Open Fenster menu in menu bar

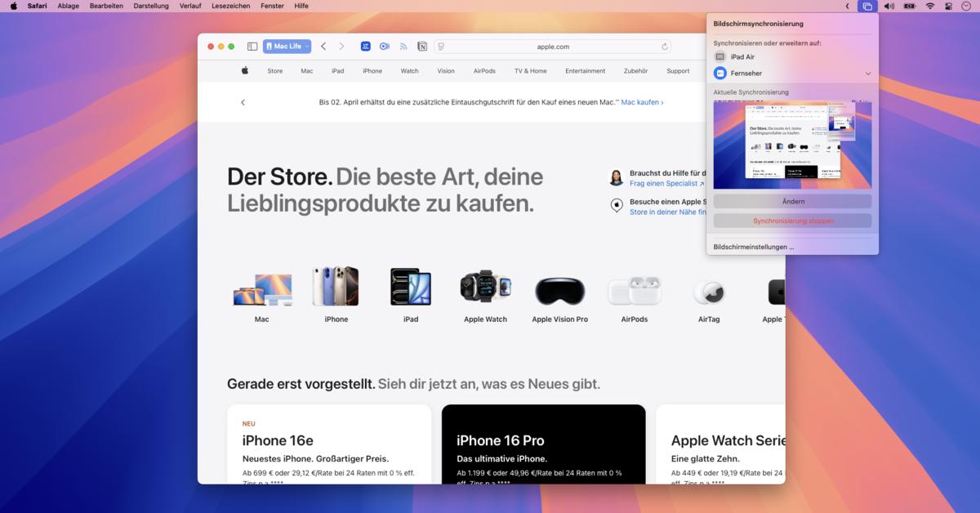pyautogui.click(x=273, y=6)
